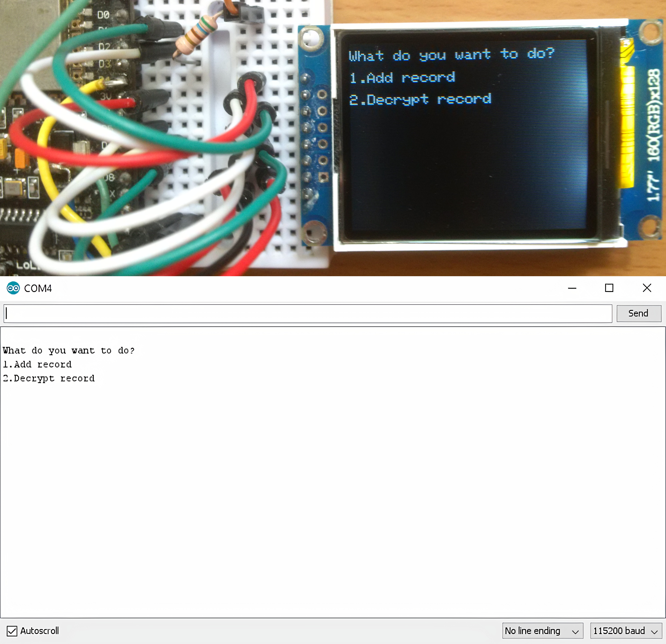This screenshot has height=644, width=666.
Task: Toggle the Autoscroll checkbox
Action: (12, 631)
